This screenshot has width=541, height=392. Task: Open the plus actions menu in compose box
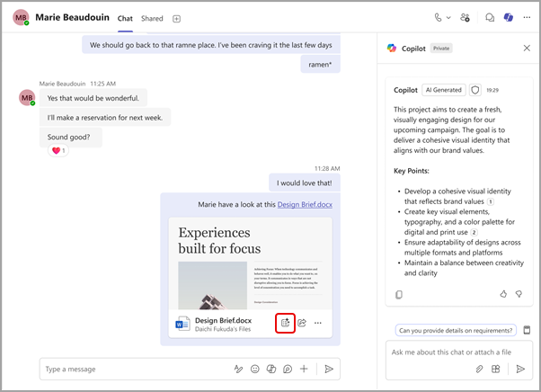click(x=304, y=369)
